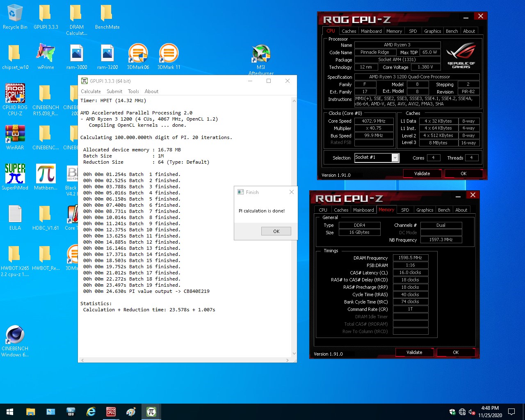525x420 pixels.
Task: Open the EULA text file icon
Action: 15,217
